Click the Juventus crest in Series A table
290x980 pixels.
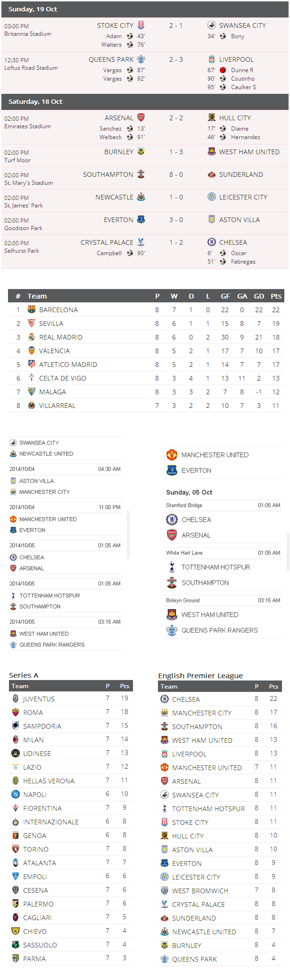[16, 699]
